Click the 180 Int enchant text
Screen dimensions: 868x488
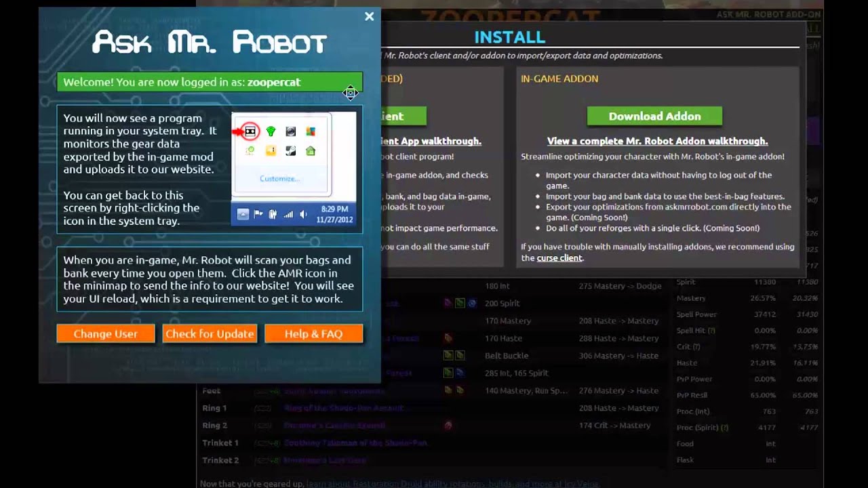point(497,286)
